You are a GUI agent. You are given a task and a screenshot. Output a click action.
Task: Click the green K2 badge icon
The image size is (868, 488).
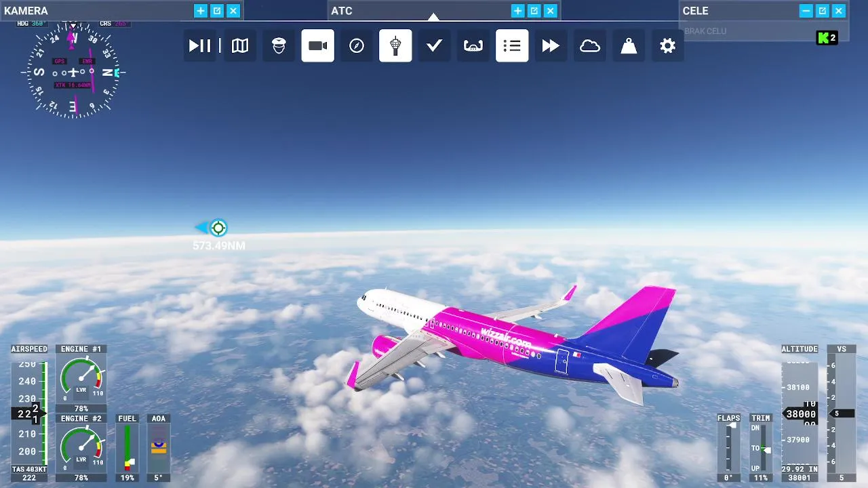point(827,38)
